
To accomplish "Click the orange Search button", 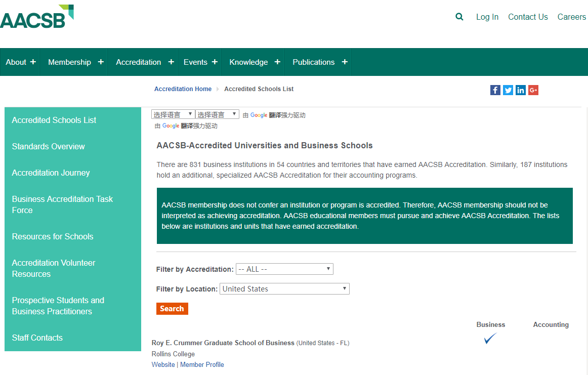I will 172,309.
